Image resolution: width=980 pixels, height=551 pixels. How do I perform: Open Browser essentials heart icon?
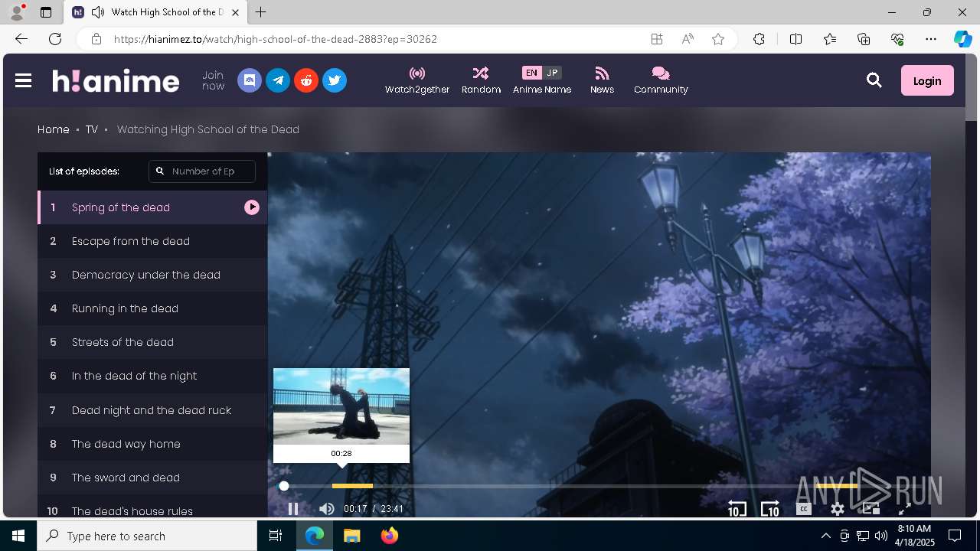coord(897,39)
